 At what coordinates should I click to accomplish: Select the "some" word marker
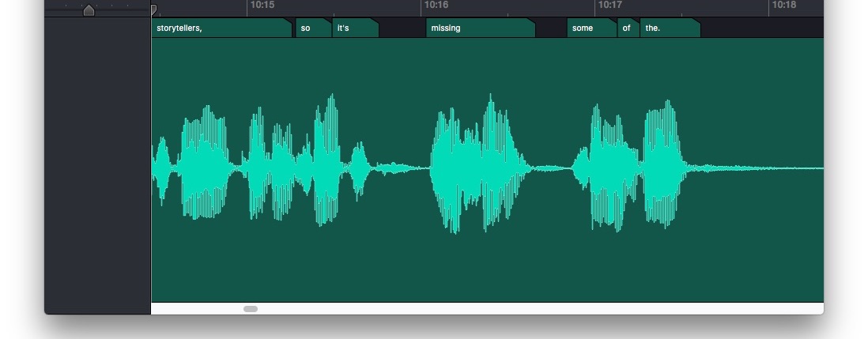pyautogui.click(x=592, y=28)
